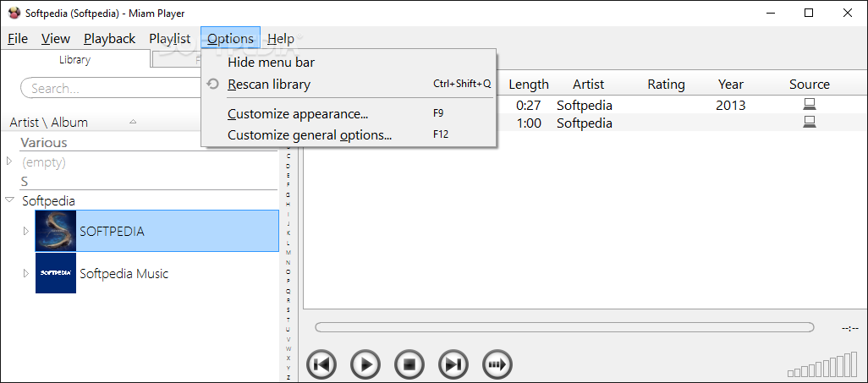Click the Miam Player title bar icon

pos(14,14)
